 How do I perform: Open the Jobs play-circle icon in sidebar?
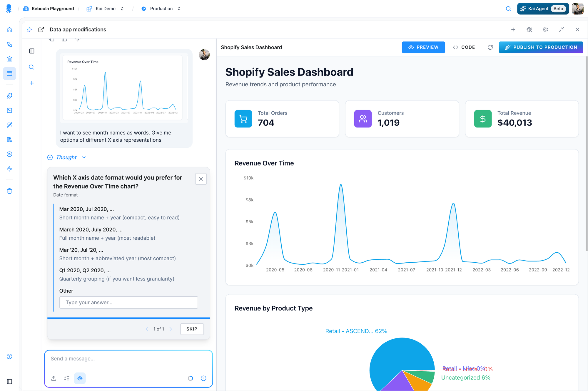[x=9, y=154]
